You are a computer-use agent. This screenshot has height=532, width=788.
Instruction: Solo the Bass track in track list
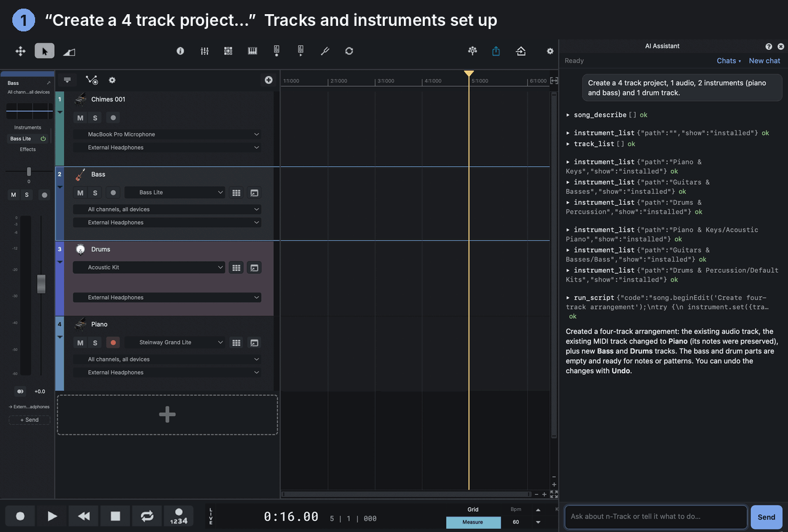point(95,193)
